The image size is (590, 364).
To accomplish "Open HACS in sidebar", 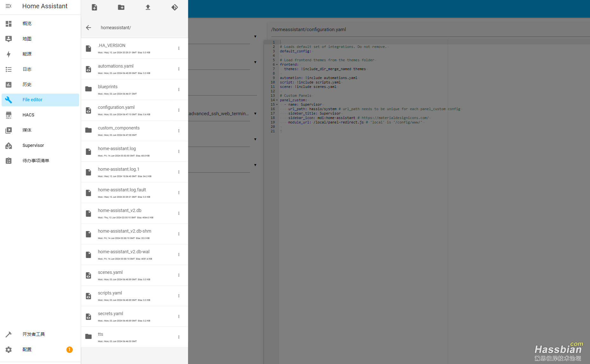I will tap(40, 115).
